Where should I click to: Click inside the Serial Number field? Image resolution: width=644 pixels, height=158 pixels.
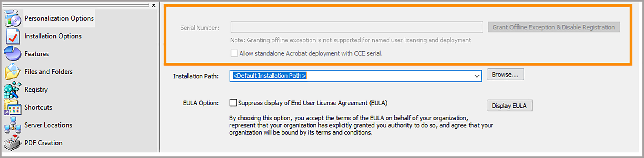click(356, 27)
